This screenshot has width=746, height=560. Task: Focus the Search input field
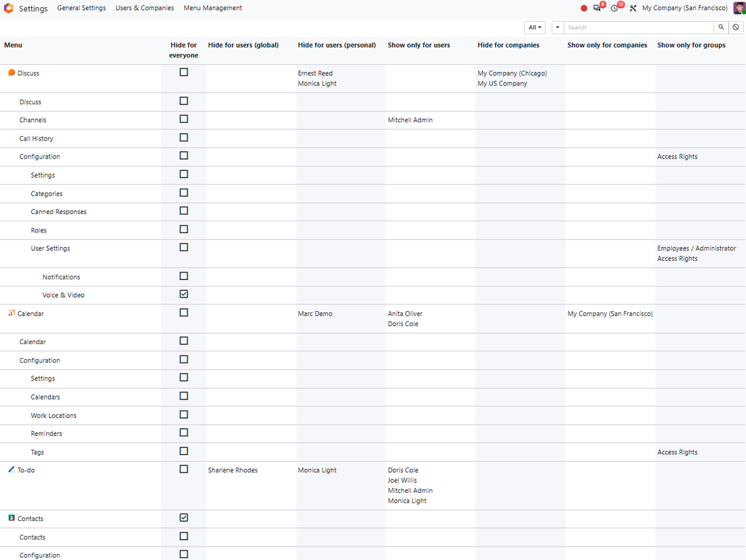tap(638, 27)
